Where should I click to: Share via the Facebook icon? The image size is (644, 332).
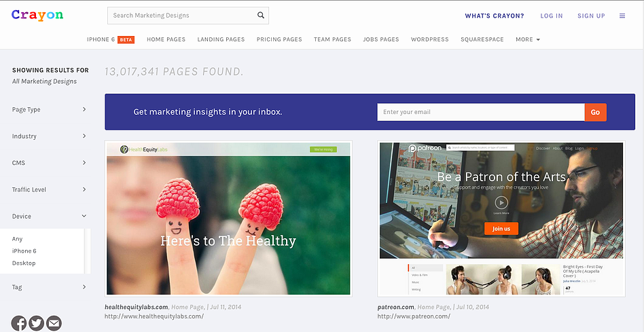[x=19, y=323]
